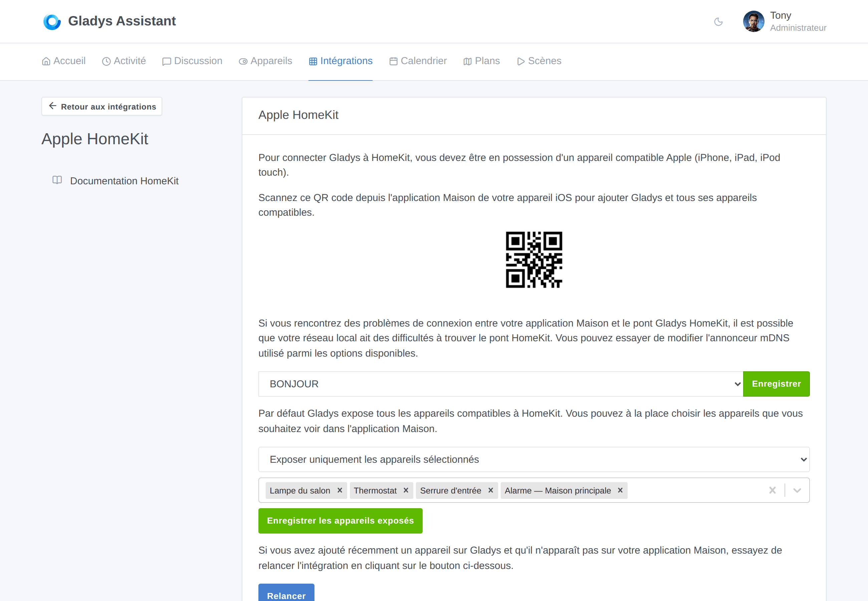868x601 pixels.
Task: Expand the BONJOUR mDNS dropdown
Action: pyautogui.click(x=501, y=384)
